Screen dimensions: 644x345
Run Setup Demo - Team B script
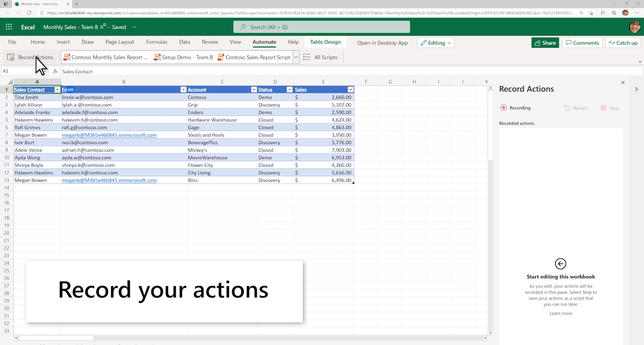(x=184, y=57)
